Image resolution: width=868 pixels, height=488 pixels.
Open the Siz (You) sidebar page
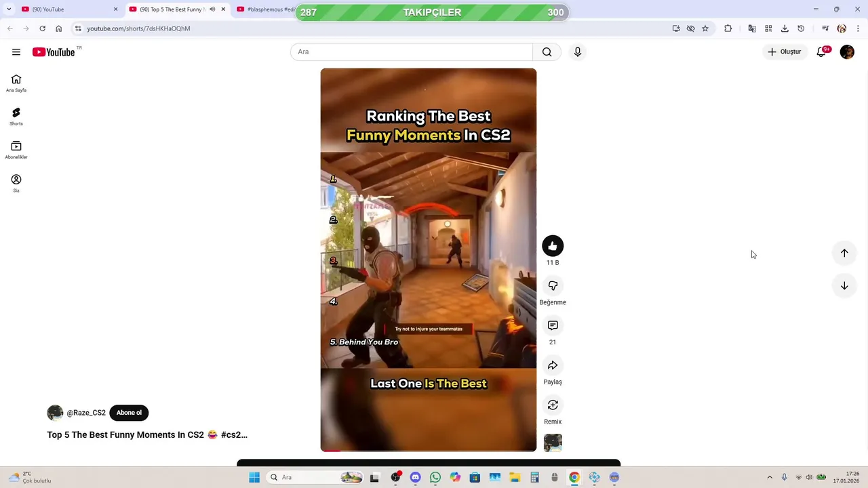pos(16,183)
